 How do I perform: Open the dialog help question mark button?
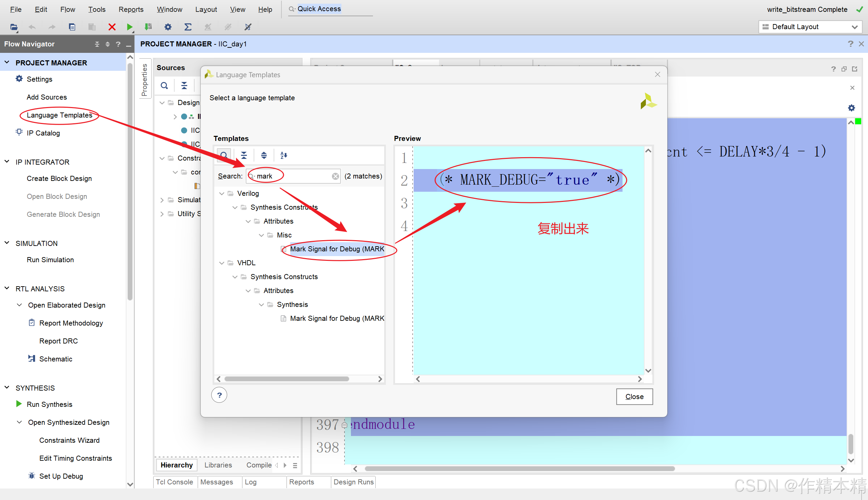tap(219, 395)
